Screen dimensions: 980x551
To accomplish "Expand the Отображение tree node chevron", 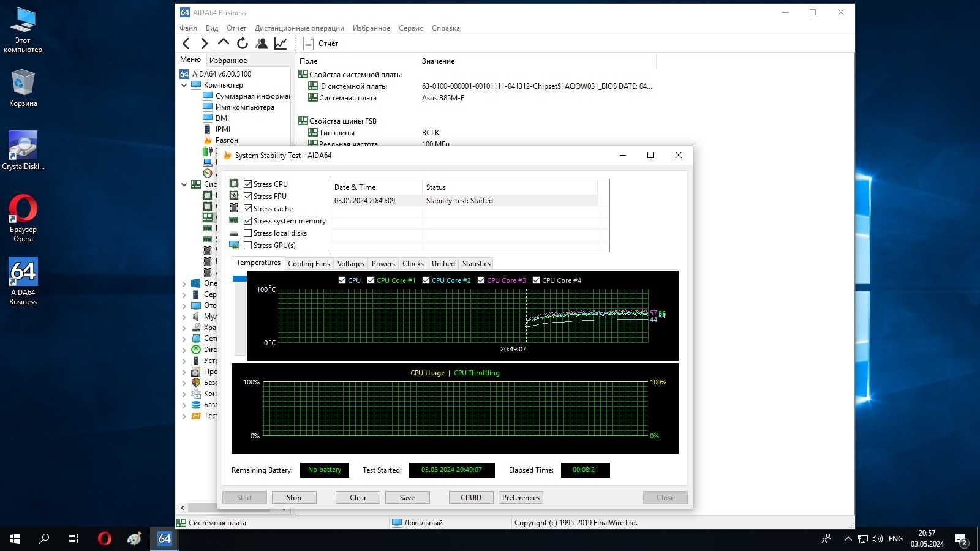I will (x=184, y=305).
